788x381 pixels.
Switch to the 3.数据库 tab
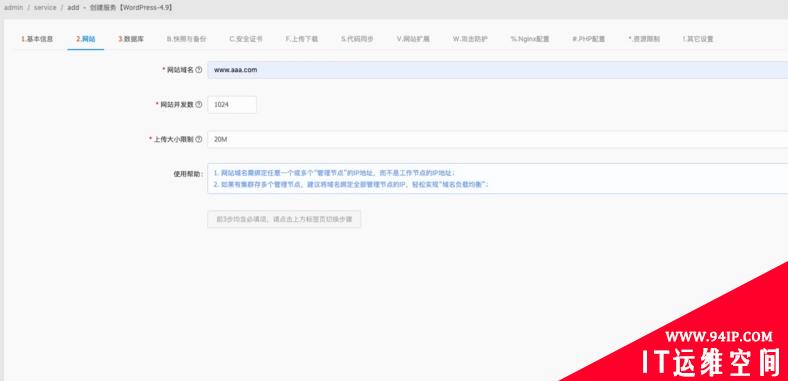[131, 39]
